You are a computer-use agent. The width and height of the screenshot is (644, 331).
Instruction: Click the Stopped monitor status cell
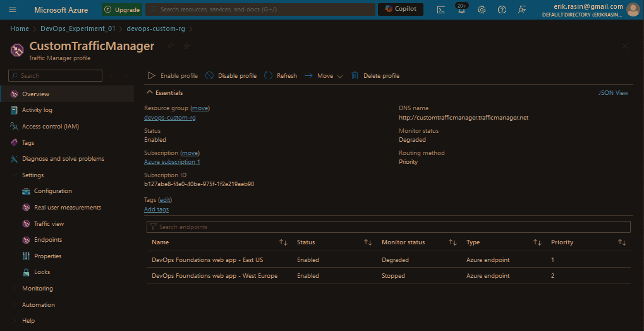click(394, 276)
